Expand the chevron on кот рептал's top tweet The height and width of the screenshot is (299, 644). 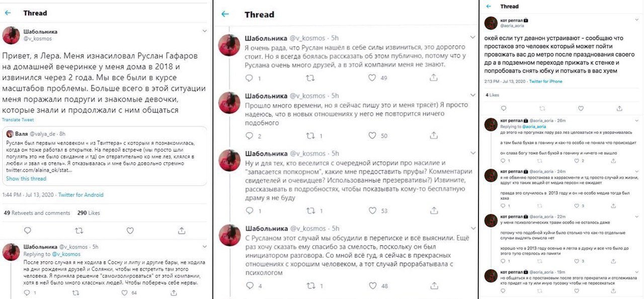click(x=635, y=20)
